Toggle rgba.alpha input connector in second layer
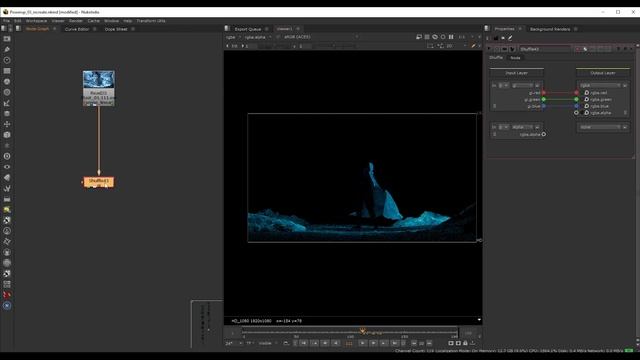Image resolution: width=640 pixels, height=360 pixels. tap(544, 134)
